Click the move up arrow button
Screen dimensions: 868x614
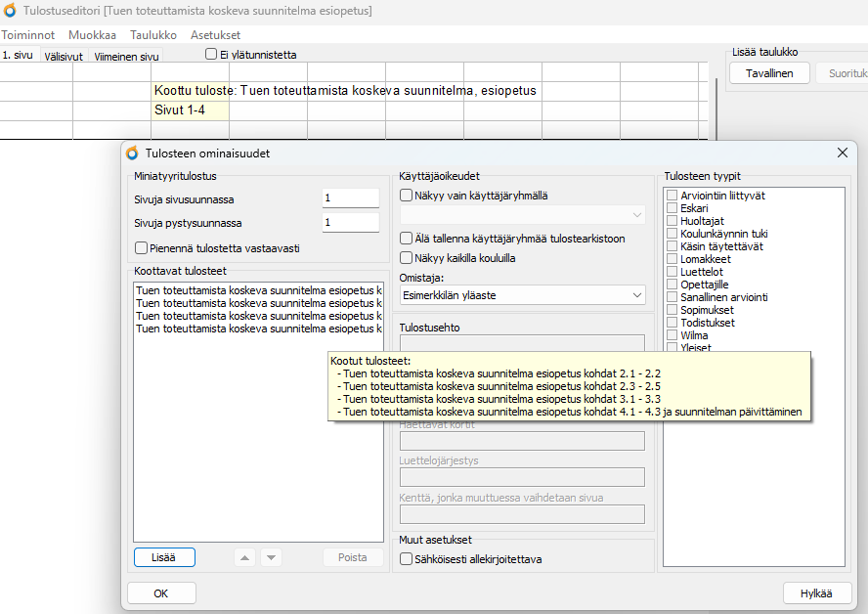(245, 557)
